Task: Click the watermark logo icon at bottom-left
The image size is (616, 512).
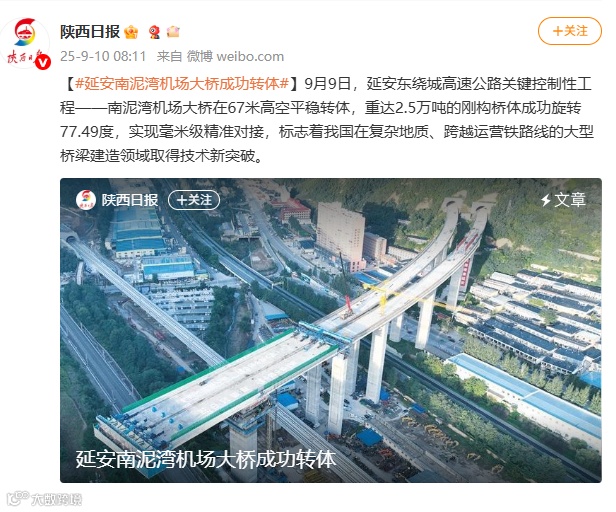Action: point(18,498)
